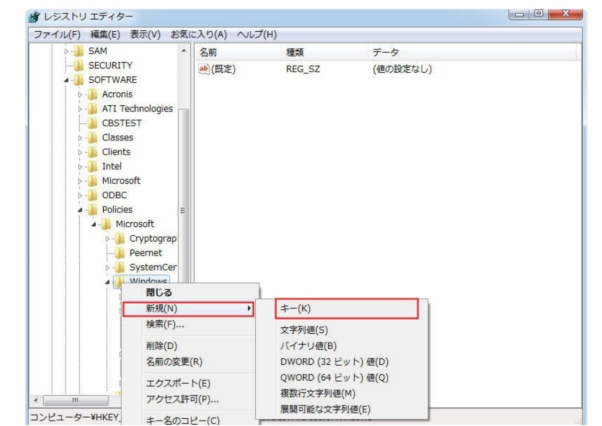602x426 pixels.
Task: Select バイナリ値(B) in the submenu
Action: pyautogui.click(x=342, y=346)
